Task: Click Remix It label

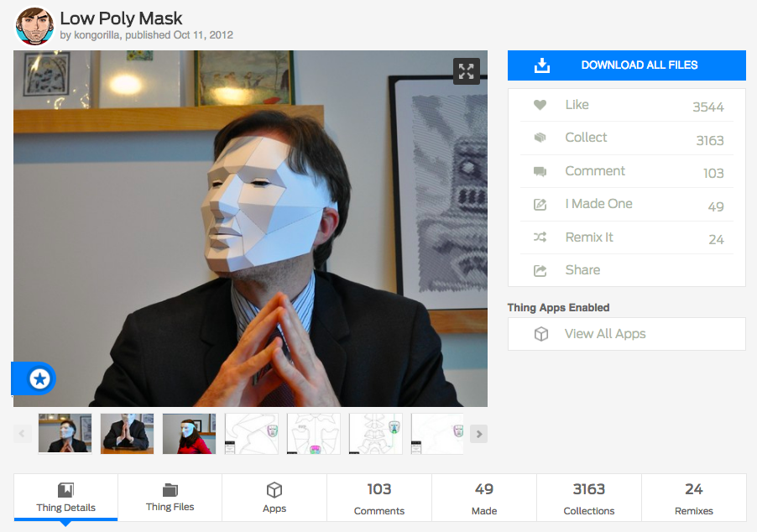Action: [589, 237]
